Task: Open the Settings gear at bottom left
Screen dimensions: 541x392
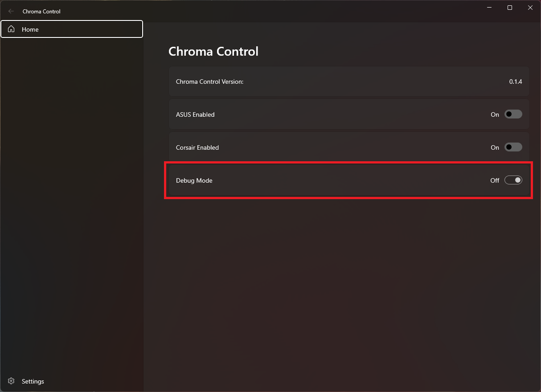Action: click(11, 381)
